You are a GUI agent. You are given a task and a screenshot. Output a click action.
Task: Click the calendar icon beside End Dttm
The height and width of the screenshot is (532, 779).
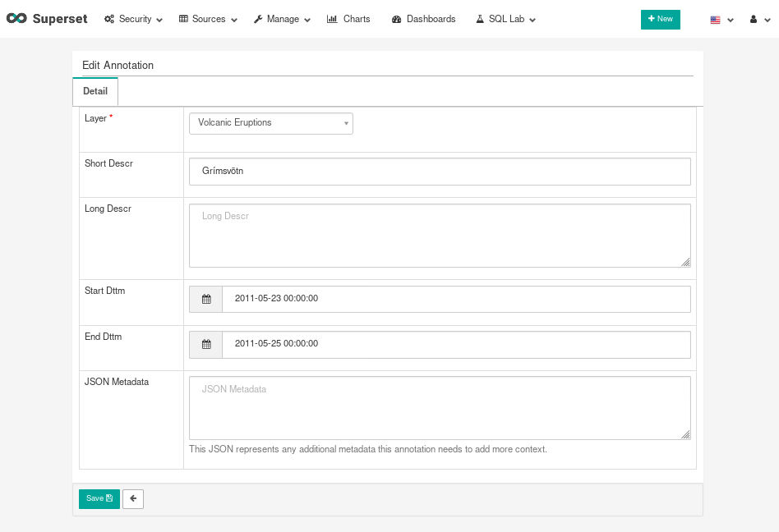point(206,345)
